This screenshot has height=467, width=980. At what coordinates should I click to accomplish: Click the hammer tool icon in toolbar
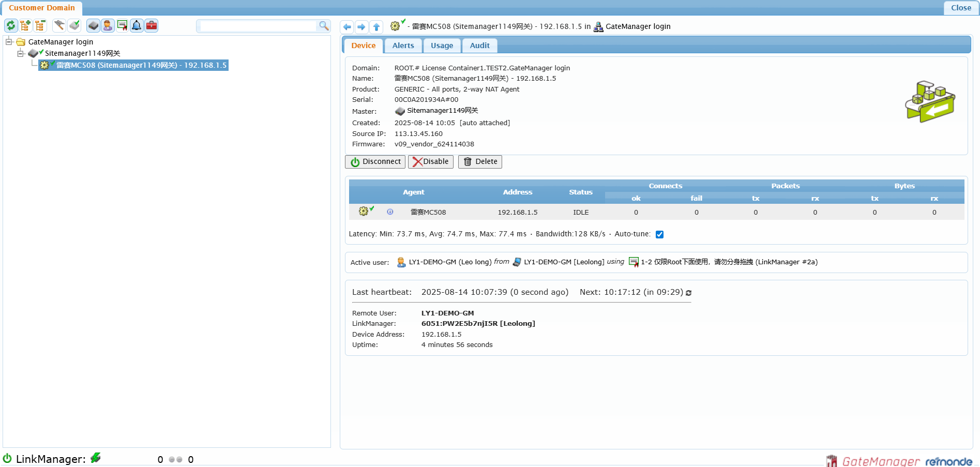point(59,25)
